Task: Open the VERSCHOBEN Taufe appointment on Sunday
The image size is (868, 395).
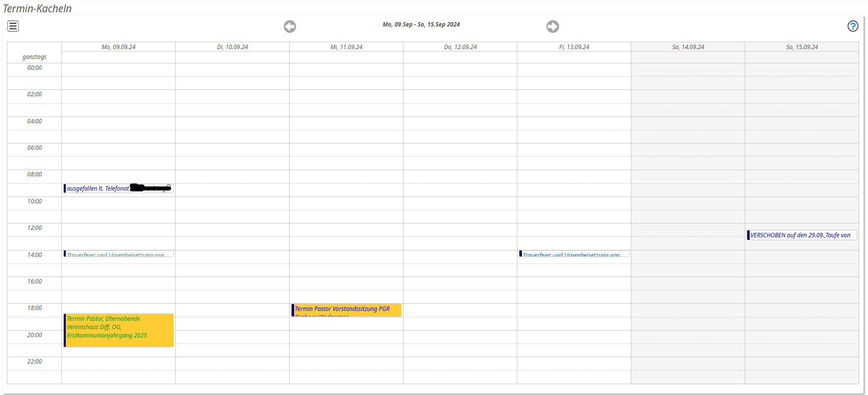Action: [800, 235]
